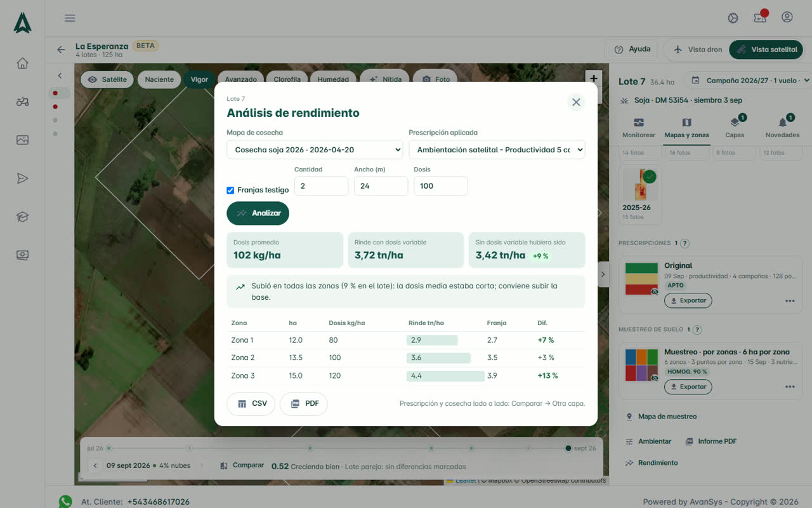Open the user profile icon

coord(787,17)
